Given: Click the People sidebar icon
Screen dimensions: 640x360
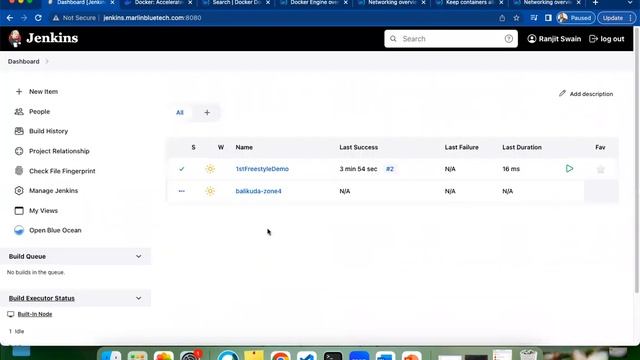Looking at the screenshot, I should coord(19,111).
